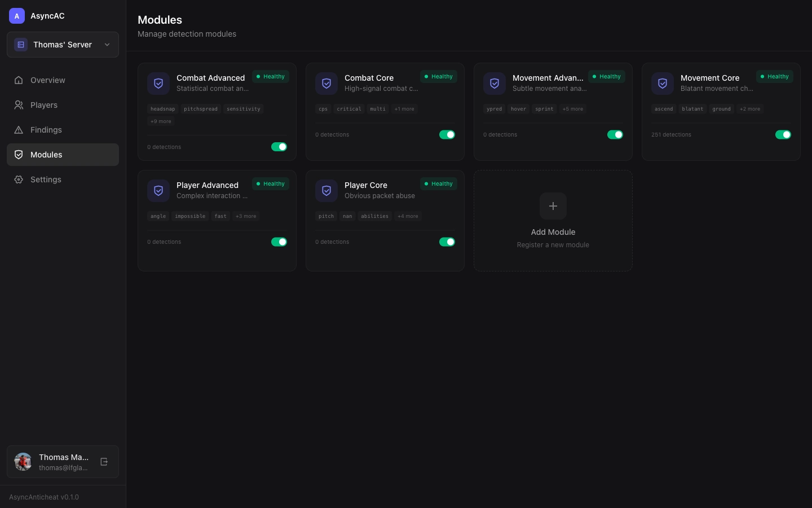Open the Settings gear icon
812x508 pixels.
click(17, 179)
